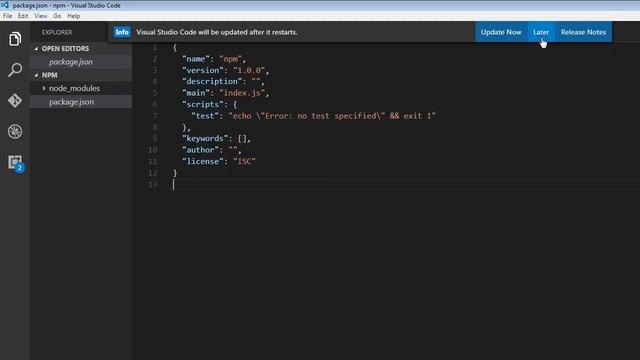This screenshot has width=640, height=360.
Task: Expand the node_modules folder arrow
Action: click(x=44, y=88)
